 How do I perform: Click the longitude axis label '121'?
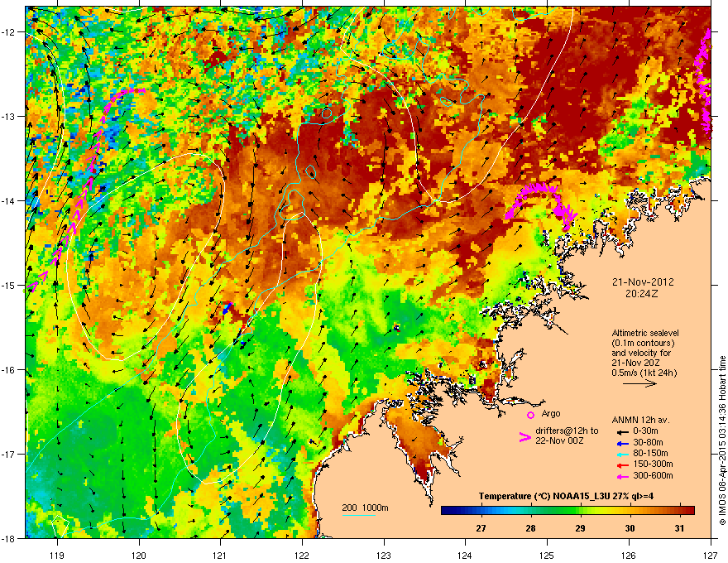click(x=220, y=555)
